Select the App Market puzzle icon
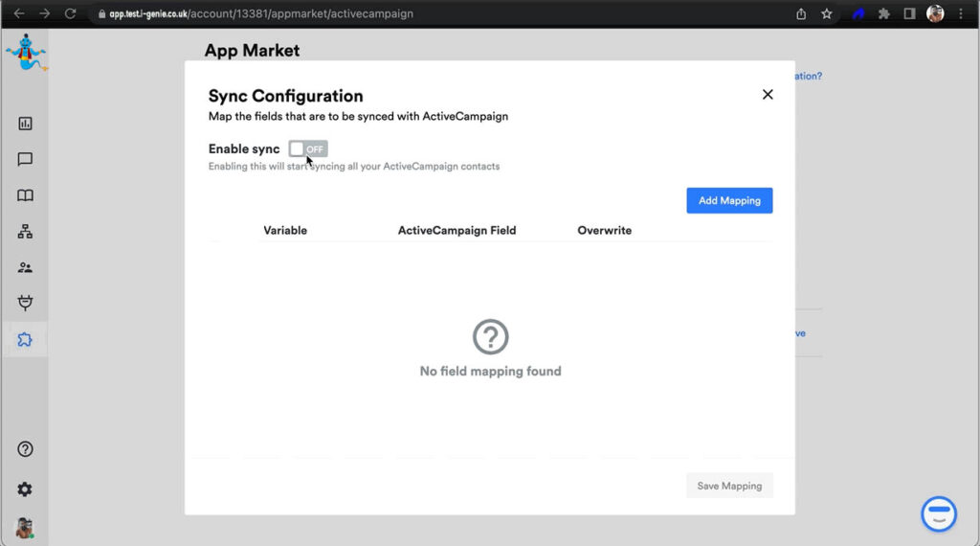The height and width of the screenshot is (546, 980). pos(25,340)
